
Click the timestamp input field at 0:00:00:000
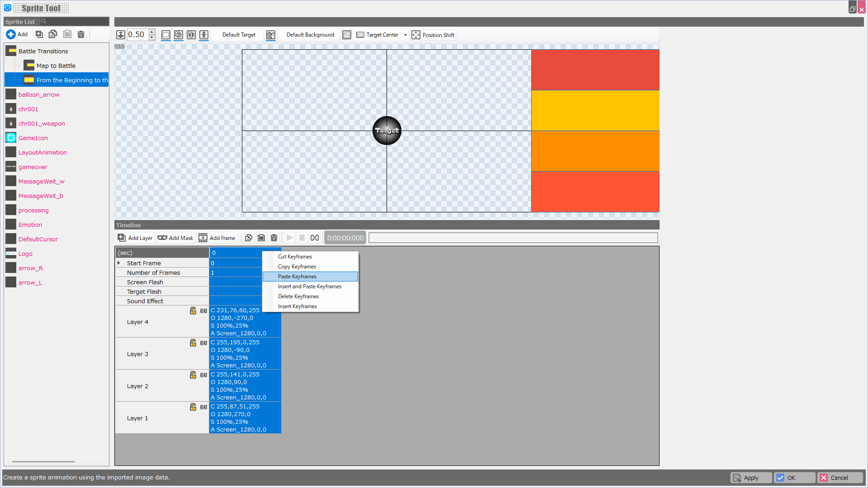(346, 238)
